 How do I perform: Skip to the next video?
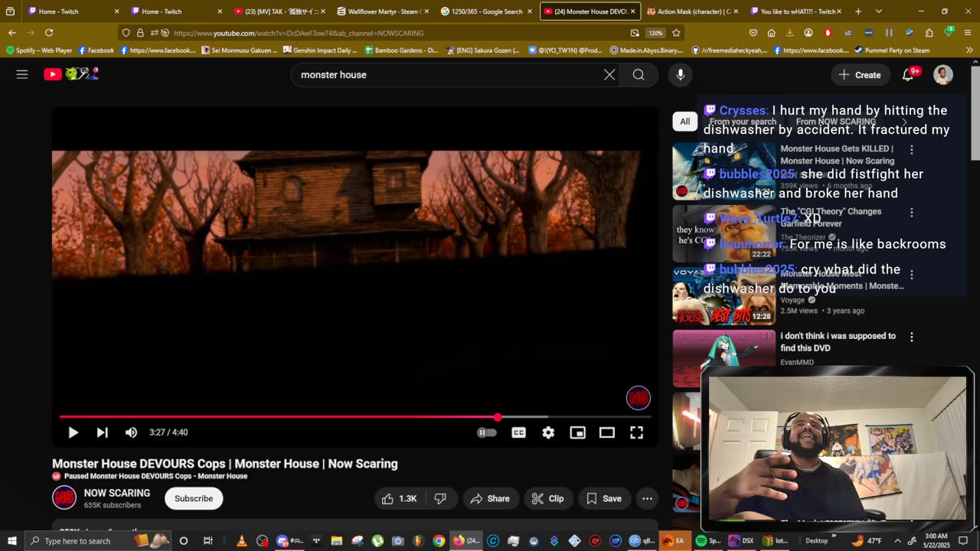coord(102,432)
